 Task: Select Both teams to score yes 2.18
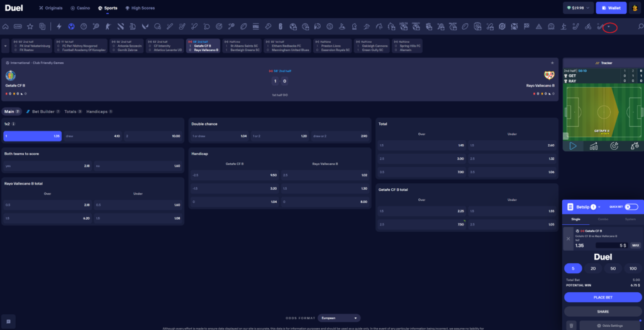pyautogui.click(x=48, y=166)
